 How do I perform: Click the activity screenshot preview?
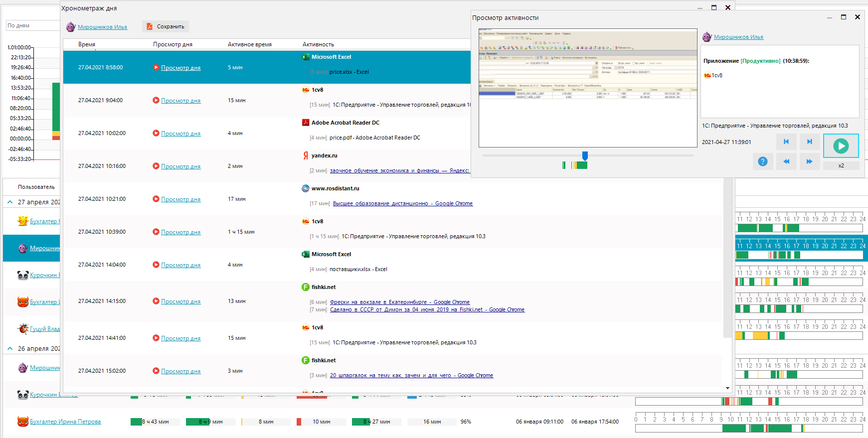tap(588, 88)
